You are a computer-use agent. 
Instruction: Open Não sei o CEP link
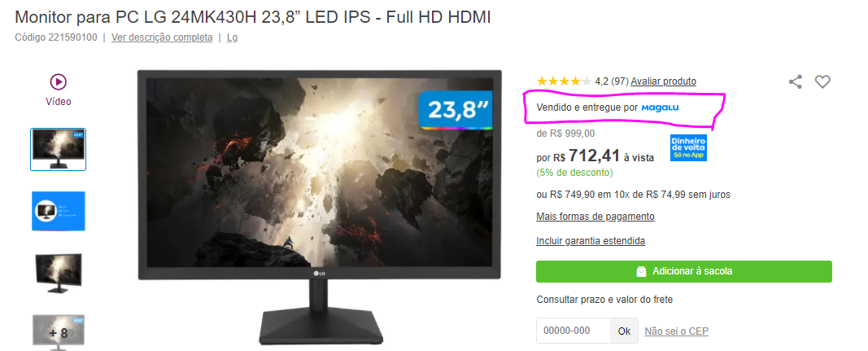pos(677,331)
